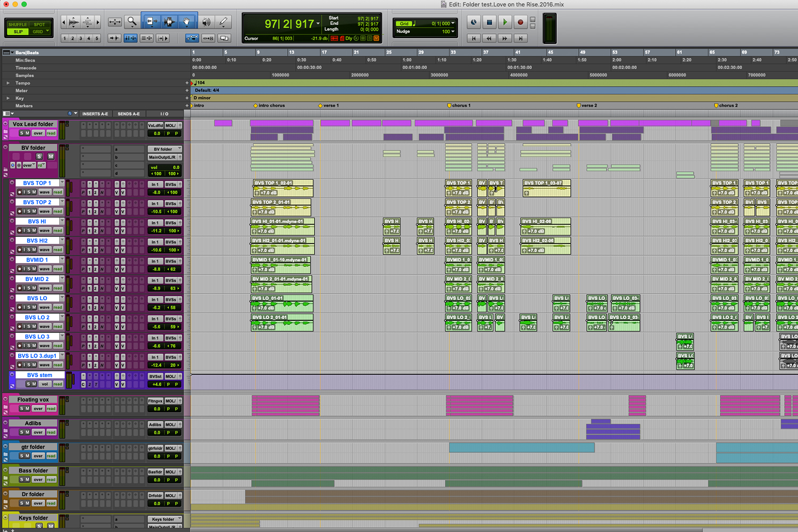This screenshot has height=532, width=798.
Task: Open Bars|Beats ruler menu
Action: click(8, 53)
